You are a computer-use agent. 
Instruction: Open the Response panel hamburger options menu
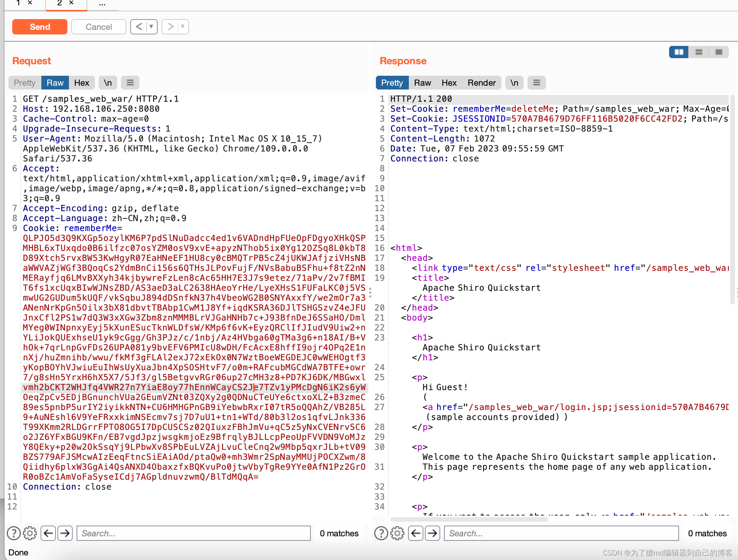(x=537, y=83)
